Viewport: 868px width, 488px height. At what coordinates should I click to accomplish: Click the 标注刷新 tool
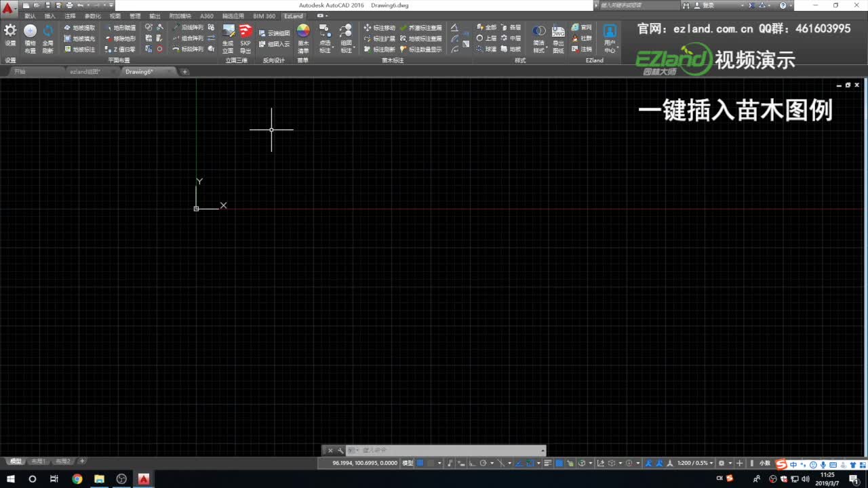[x=380, y=49]
